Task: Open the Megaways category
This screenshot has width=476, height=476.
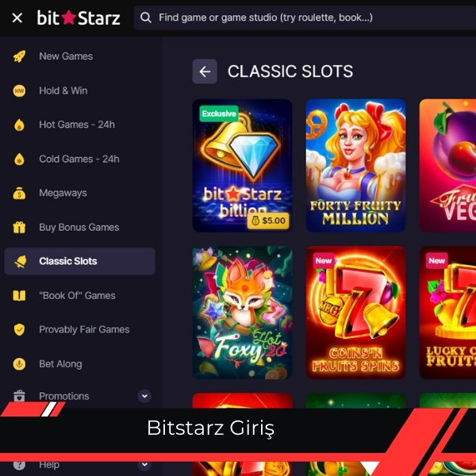Action: coord(63,193)
